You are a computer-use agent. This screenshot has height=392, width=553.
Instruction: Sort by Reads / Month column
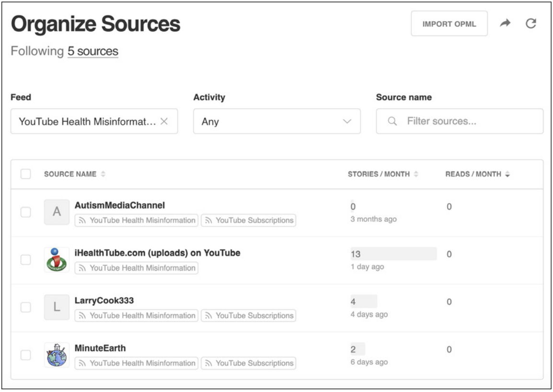click(507, 174)
